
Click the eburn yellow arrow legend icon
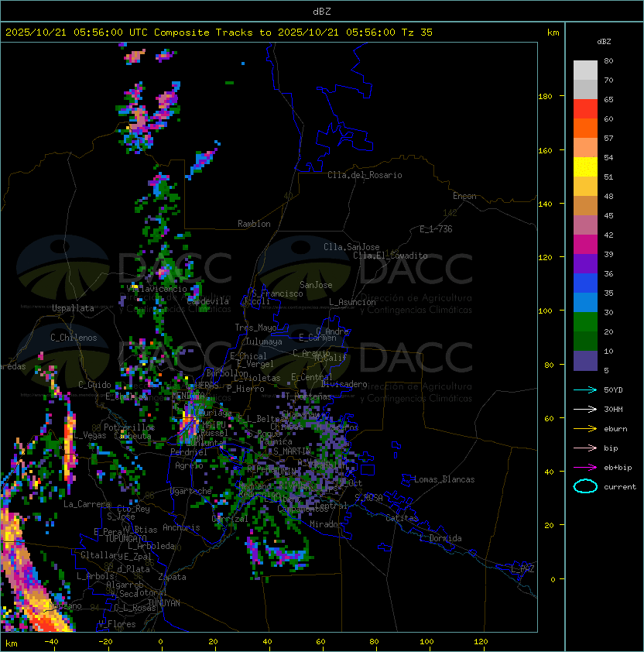[x=585, y=429]
